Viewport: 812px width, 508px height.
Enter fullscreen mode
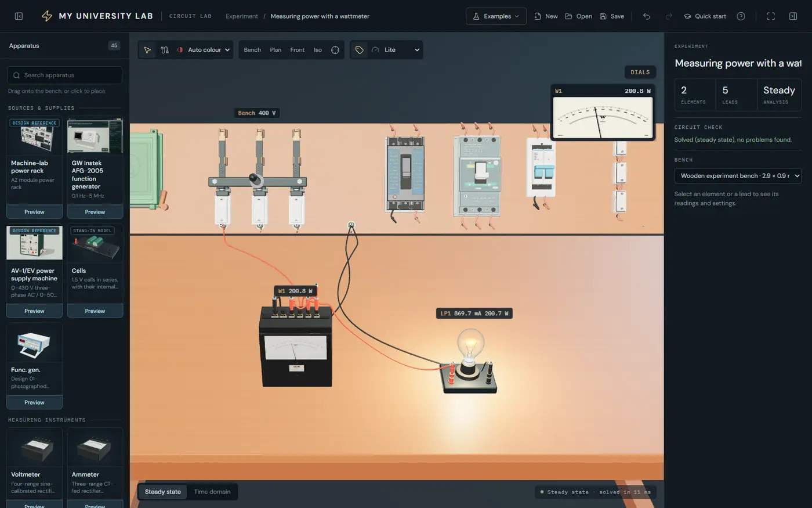pyautogui.click(x=771, y=16)
